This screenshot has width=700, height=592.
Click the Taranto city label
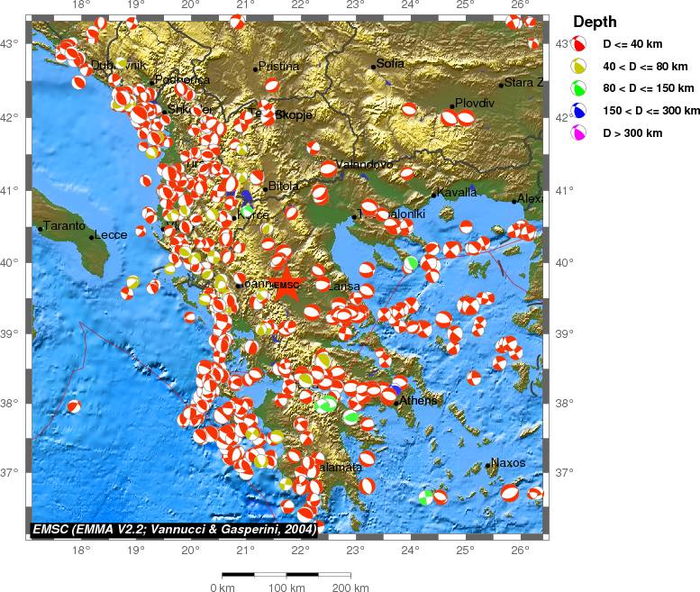(x=63, y=226)
